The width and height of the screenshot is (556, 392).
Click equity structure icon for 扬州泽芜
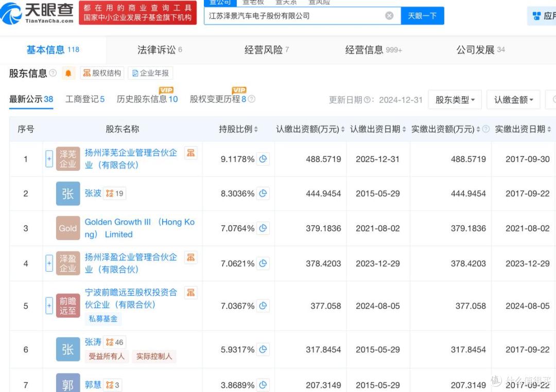coord(191,153)
